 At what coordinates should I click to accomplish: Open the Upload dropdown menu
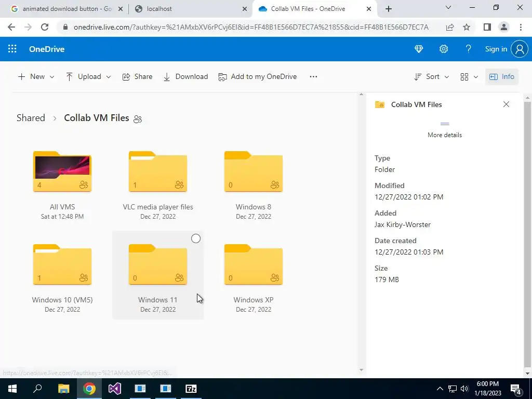[88, 77]
